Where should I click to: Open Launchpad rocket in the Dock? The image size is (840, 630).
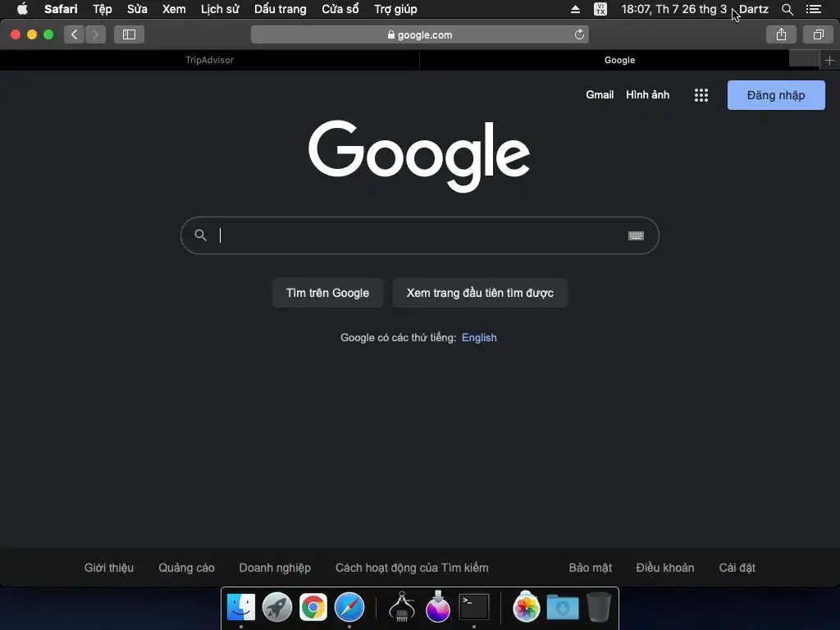pos(277,608)
